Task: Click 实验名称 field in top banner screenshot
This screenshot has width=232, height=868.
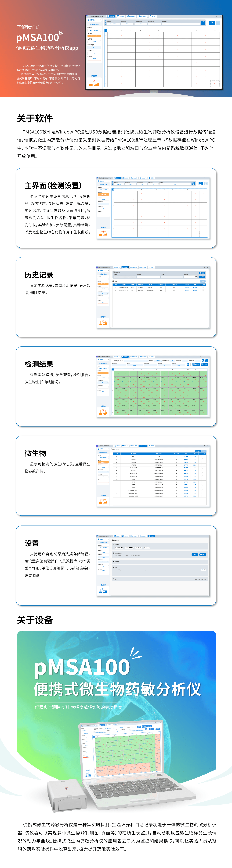Action: click(181, 24)
